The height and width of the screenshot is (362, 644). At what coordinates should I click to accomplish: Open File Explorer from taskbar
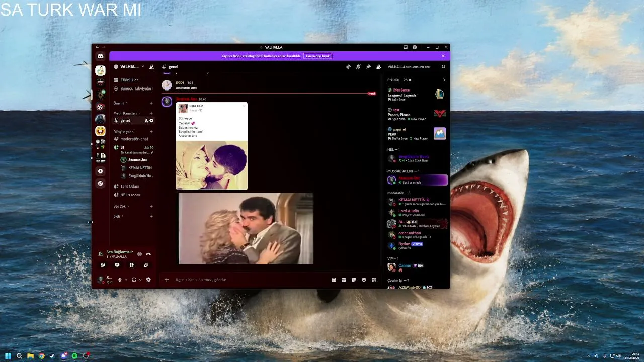30,356
